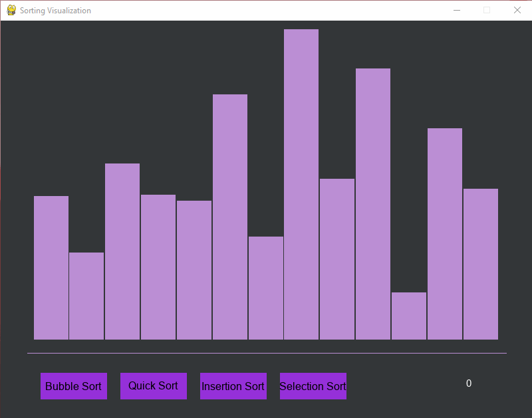Click the bar immediately right of the tallest bar
The width and height of the screenshot is (532, 418).
337,259
